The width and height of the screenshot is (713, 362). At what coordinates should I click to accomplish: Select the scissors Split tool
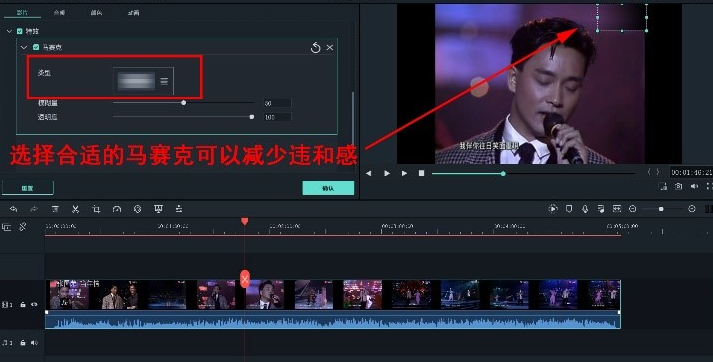pos(75,209)
